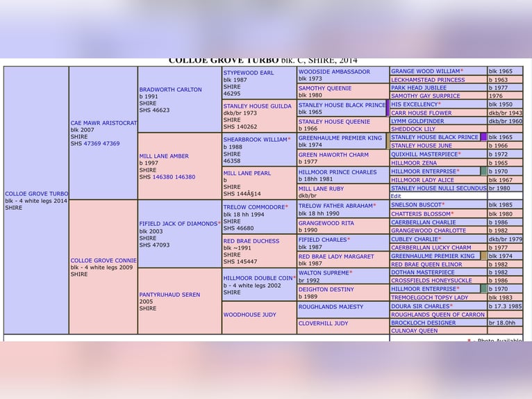
Task: Click the tan square above Red Brae Queen Elinor
Action: (483, 256)
